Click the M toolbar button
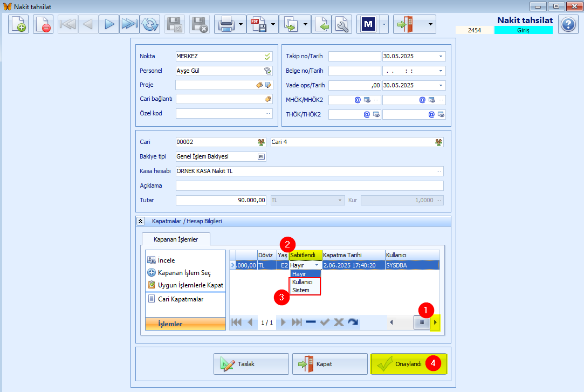584x392 pixels. (x=368, y=25)
